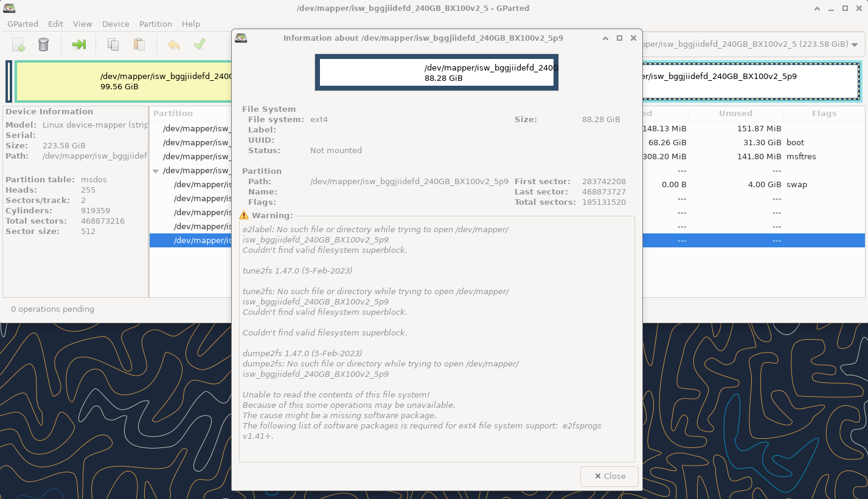Click the GParted app icon in main title bar
This screenshot has width=868, height=499.
tap(9, 8)
